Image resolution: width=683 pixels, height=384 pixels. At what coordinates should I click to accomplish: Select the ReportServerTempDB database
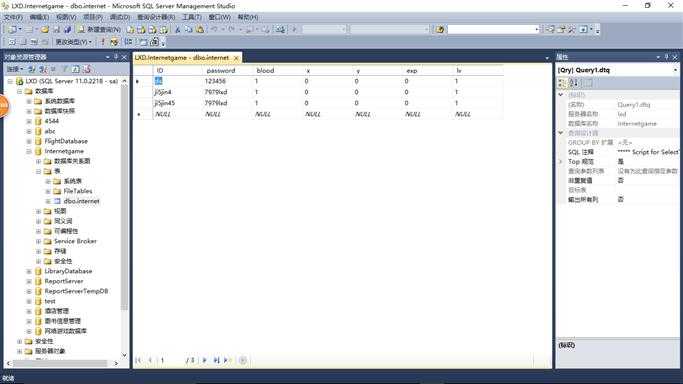click(76, 291)
